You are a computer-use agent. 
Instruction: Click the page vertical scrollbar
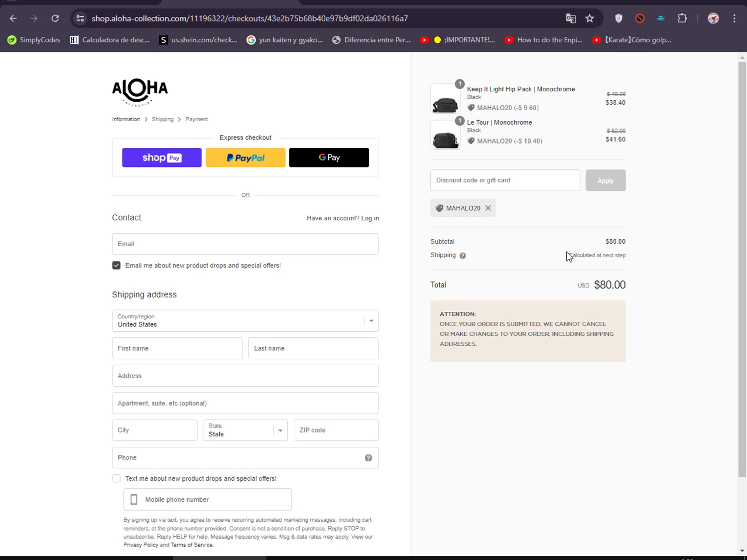[742, 269]
